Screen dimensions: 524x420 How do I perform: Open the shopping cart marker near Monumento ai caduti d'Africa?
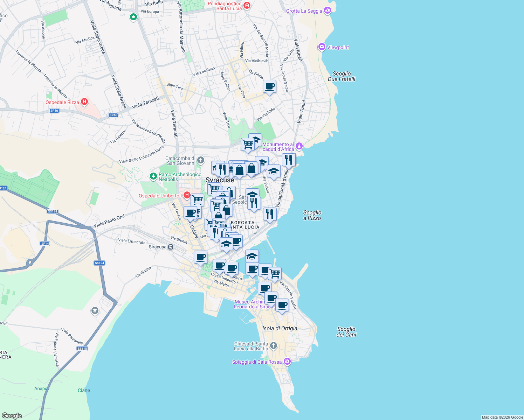click(248, 145)
